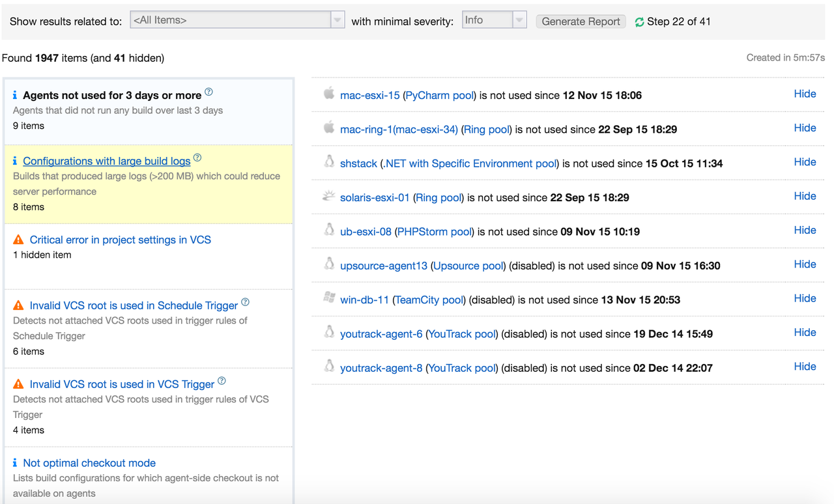This screenshot has height=504, width=834.
Task: Open the Not optimal checkout mode category
Action: coord(89,463)
